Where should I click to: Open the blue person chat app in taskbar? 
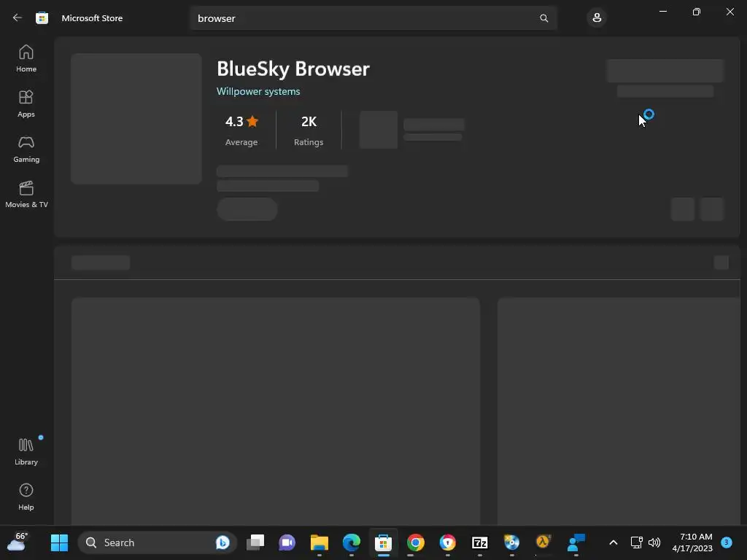coord(576,542)
